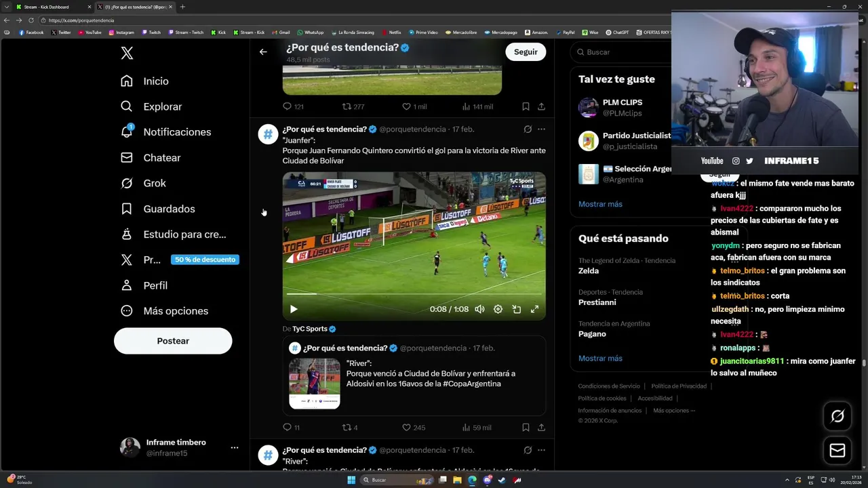Like the post with 1 mil likes
Image resolution: width=868 pixels, height=488 pixels.
(414, 106)
